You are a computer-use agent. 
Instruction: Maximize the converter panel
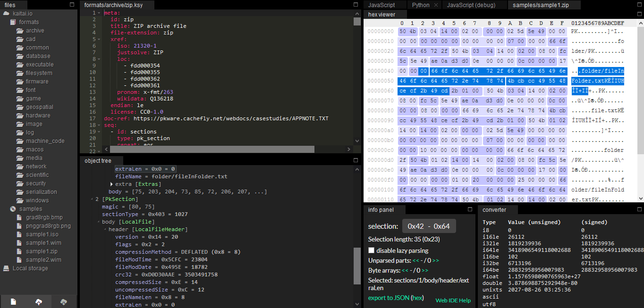point(639,209)
